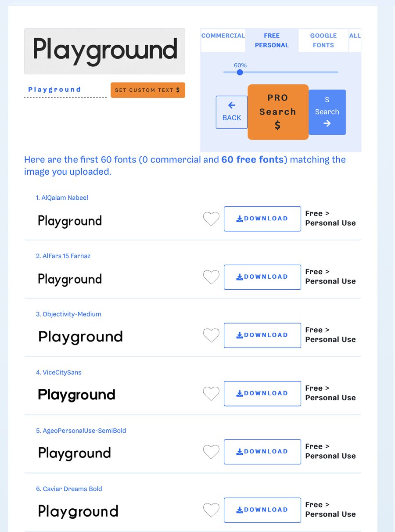Click Set Custom Text button
This screenshot has width=395, height=532.
tap(147, 90)
